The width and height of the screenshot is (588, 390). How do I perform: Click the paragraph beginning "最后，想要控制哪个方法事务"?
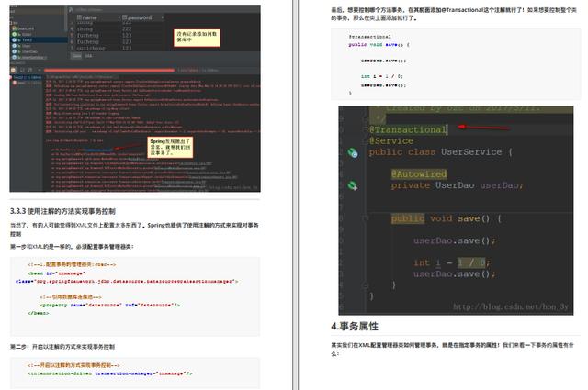(x=454, y=14)
